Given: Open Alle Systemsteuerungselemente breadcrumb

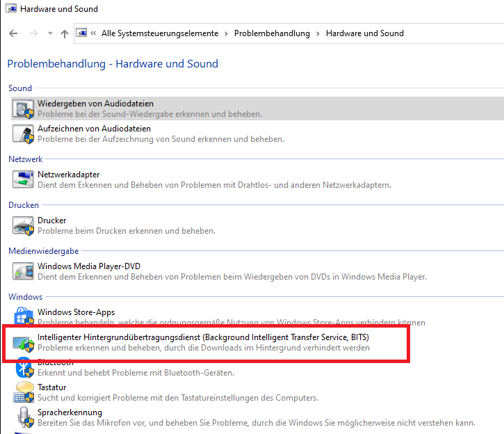Looking at the screenshot, I should 160,33.
